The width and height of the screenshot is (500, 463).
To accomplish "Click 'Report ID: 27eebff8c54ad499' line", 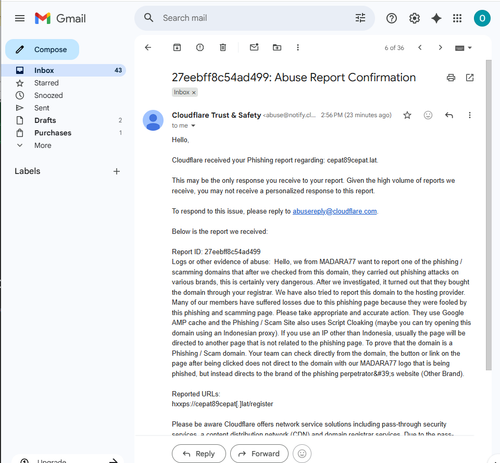I will click(216, 252).
